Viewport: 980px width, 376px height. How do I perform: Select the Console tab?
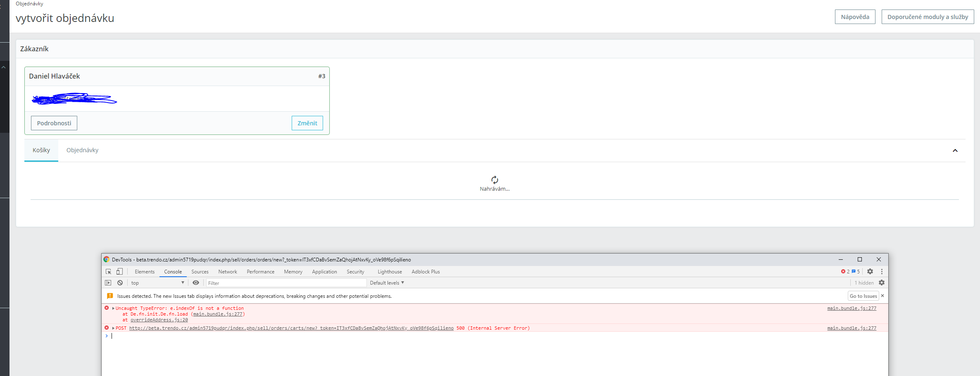coord(173,272)
